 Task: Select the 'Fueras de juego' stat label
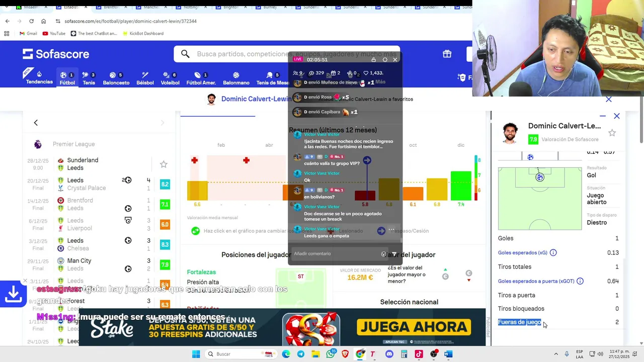click(x=520, y=322)
